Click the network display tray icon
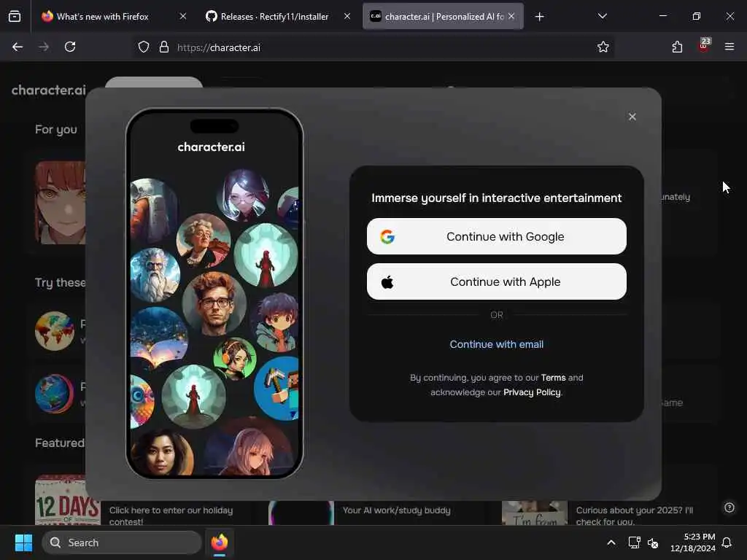This screenshot has height=560, width=747. [634, 542]
